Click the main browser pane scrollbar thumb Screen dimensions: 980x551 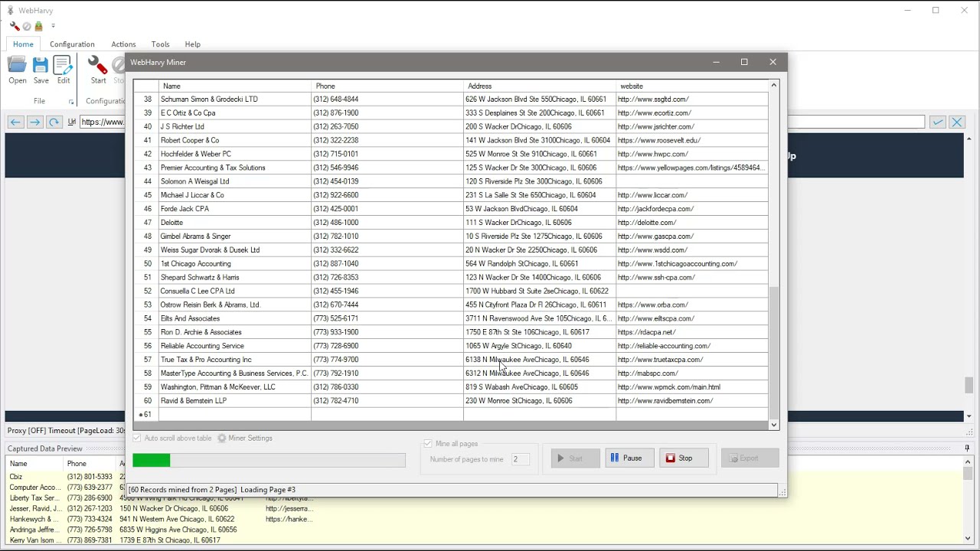(x=969, y=386)
